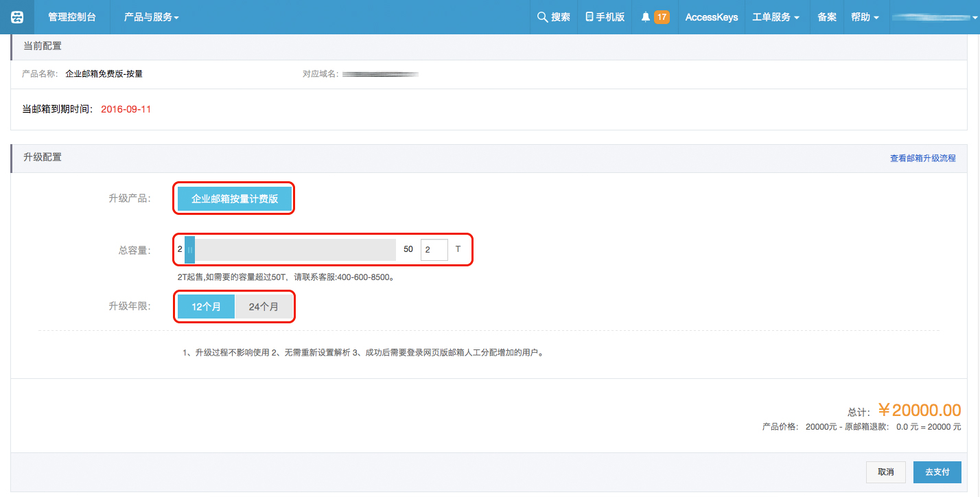Click the 取消 button

[x=886, y=472]
